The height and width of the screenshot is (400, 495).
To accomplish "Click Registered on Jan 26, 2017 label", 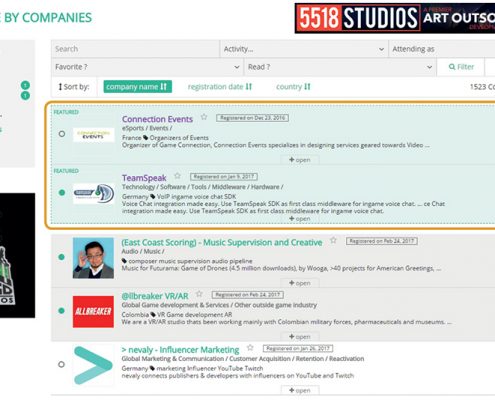I will click(x=298, y=348).
